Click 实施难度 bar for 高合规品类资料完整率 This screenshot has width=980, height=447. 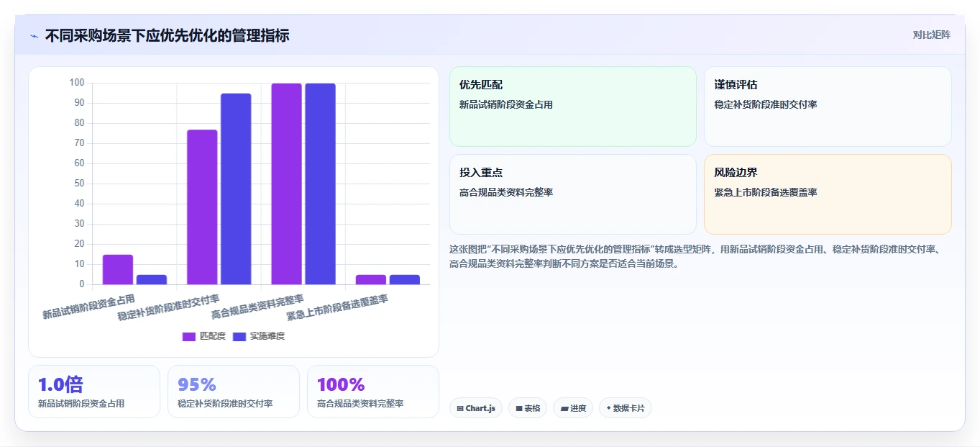click(x=320, y=184)
